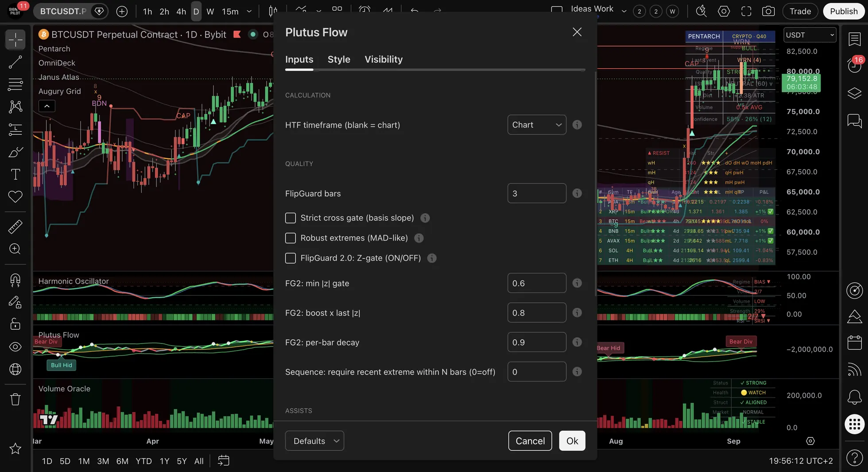Image resolution: width=868 pixels, height=472 pixels.
Task: Close the Plutus Flow dialog
Action: (577, 32)
